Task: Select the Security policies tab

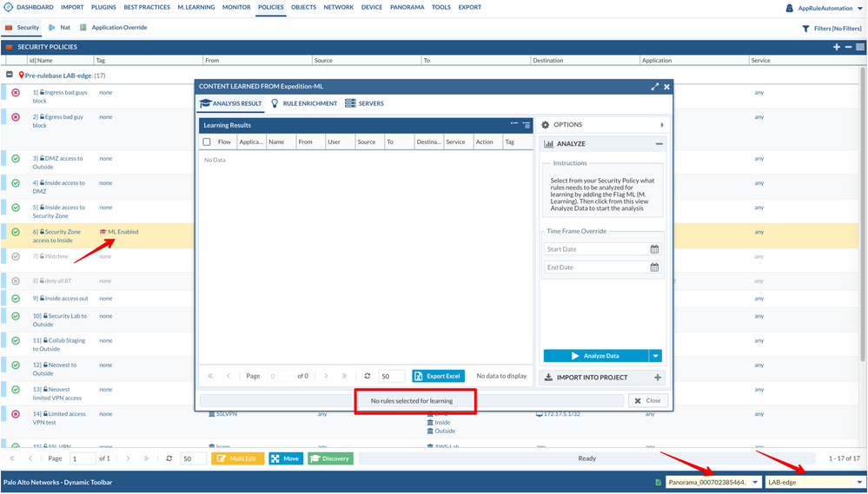Action: point(22,27)
